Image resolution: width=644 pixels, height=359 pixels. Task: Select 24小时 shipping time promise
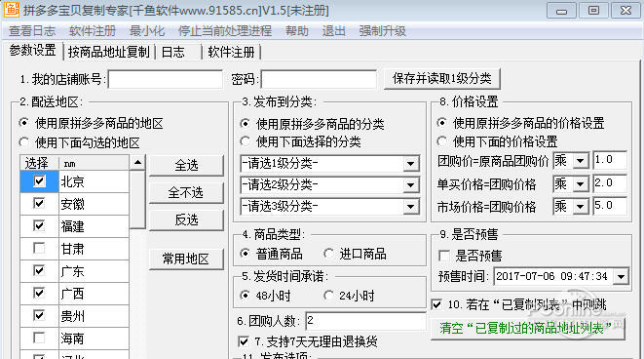point(328,296)
